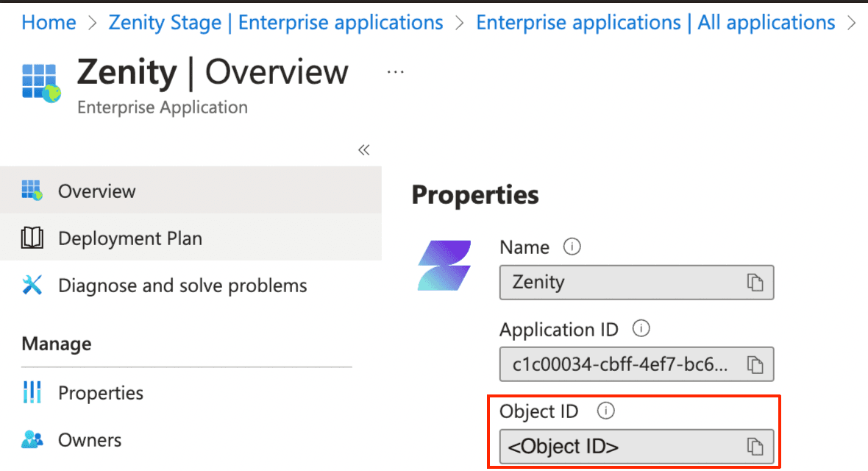Click the Overview sidebar grid icon
This screenshot has height=471, width=868.
pyautogui.click(x=32, y=190)
